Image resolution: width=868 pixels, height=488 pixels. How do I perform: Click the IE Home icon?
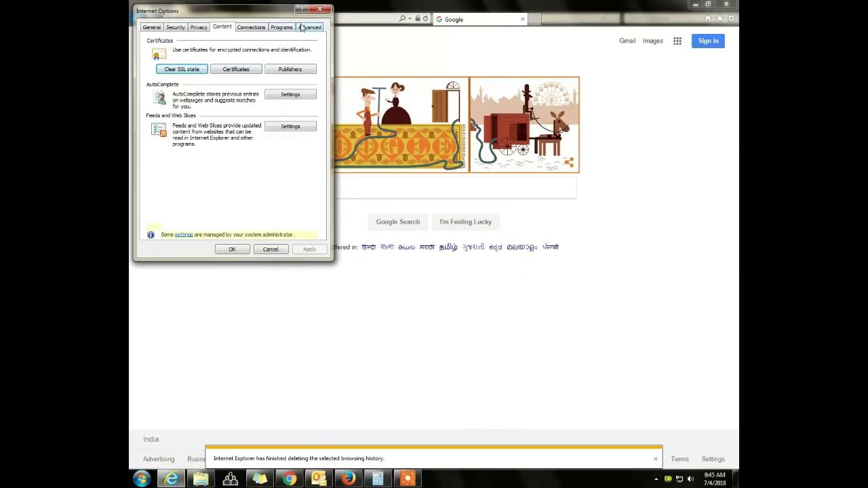point(708,19)
